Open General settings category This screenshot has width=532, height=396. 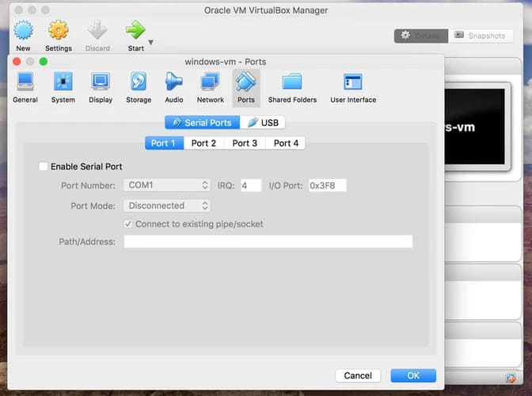click(x=25, y=88)
